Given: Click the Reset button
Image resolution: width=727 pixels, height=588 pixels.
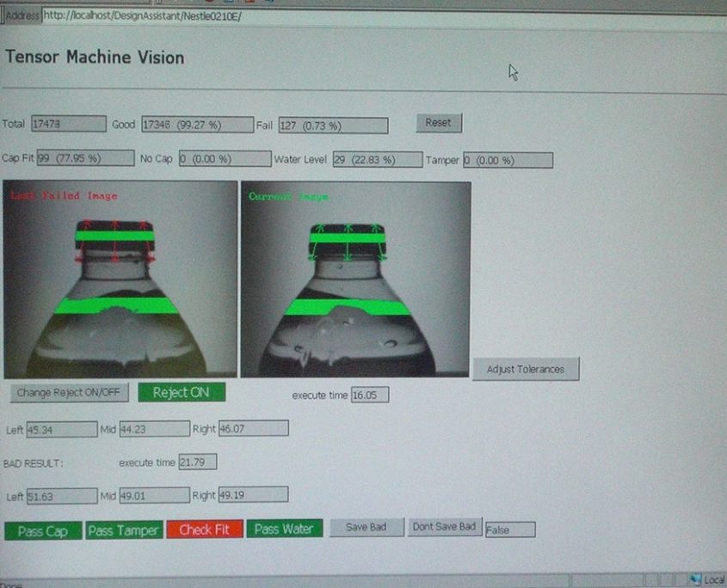Looking at the screenshot, I should click(438, 123).
